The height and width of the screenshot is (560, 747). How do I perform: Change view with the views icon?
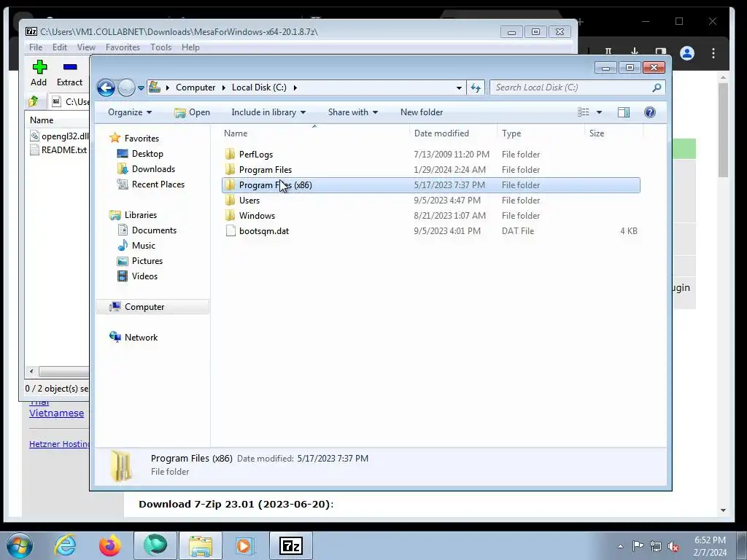click(584, 112)
